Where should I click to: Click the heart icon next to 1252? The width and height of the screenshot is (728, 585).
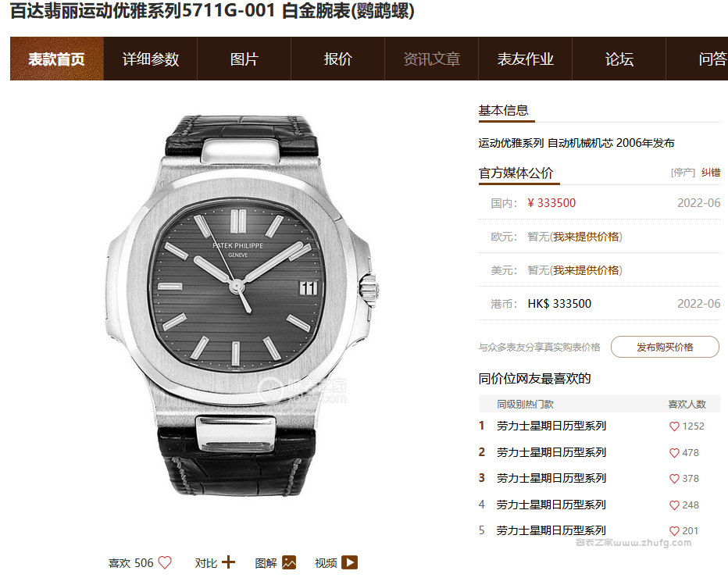point(674,426)
